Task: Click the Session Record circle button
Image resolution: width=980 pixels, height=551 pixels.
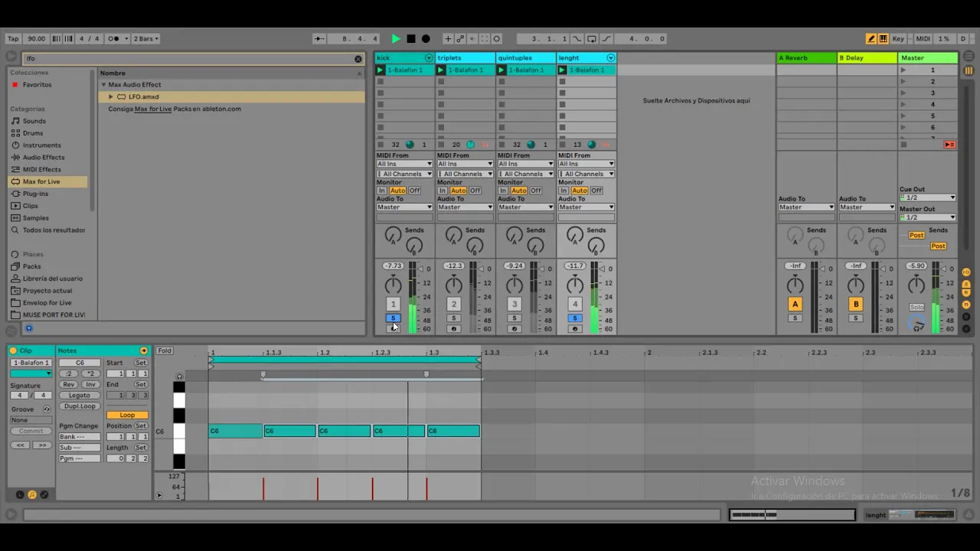Action: [x=496, y=39]
